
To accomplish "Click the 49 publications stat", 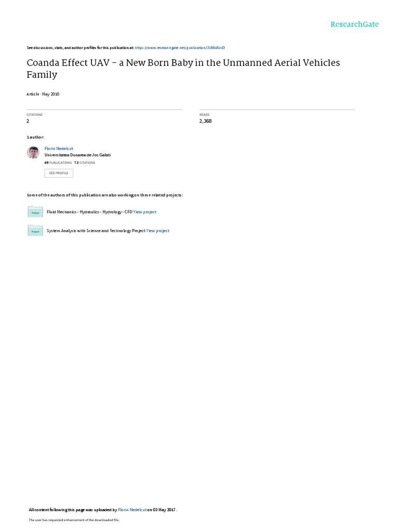I will point(58,163).
